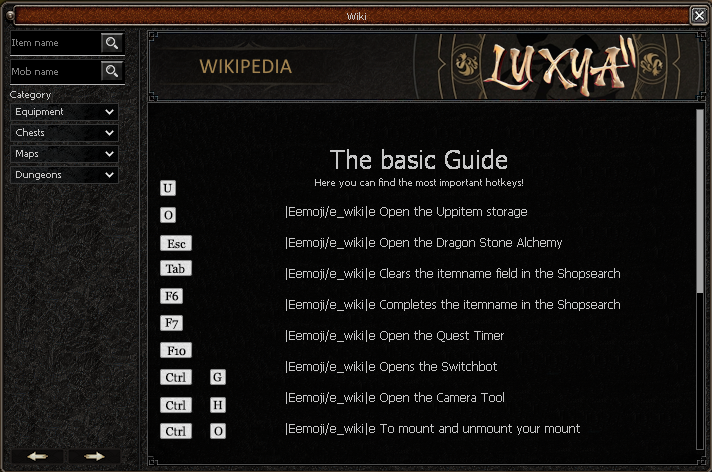Click 'Open the Camera Tool' line
Screen dimensions: 712x472
pos(395,397)
